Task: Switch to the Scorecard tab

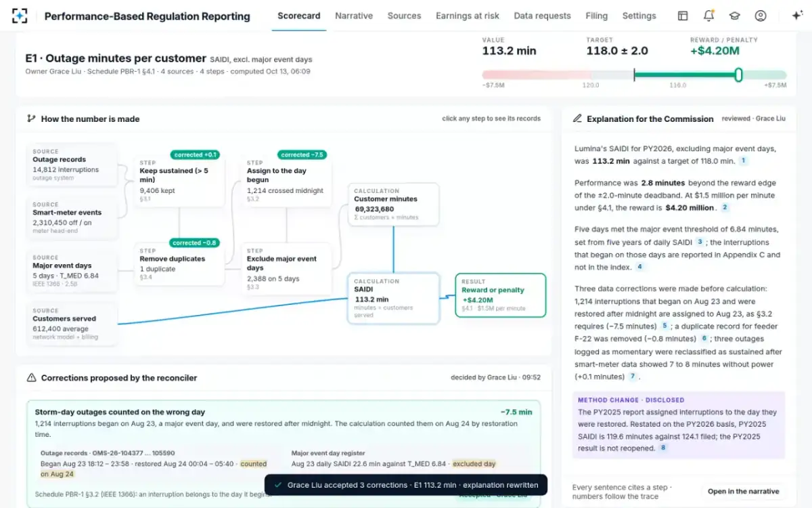Action: click(298, 16)
